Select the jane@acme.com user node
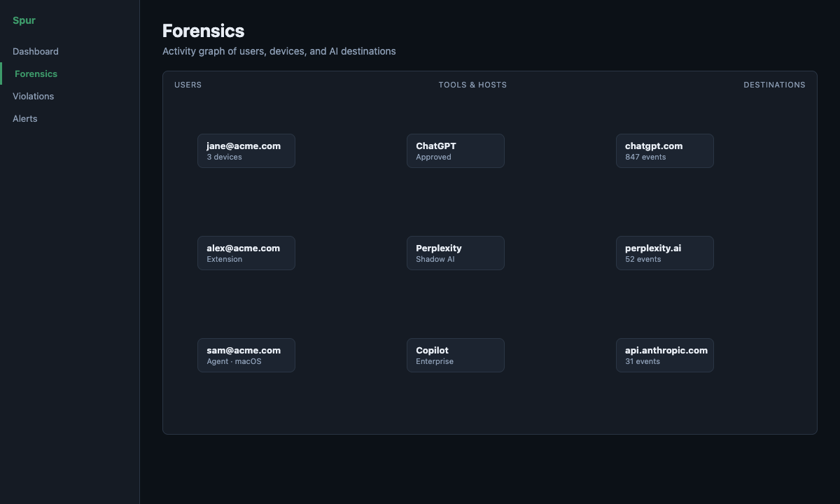 [246, 150]
